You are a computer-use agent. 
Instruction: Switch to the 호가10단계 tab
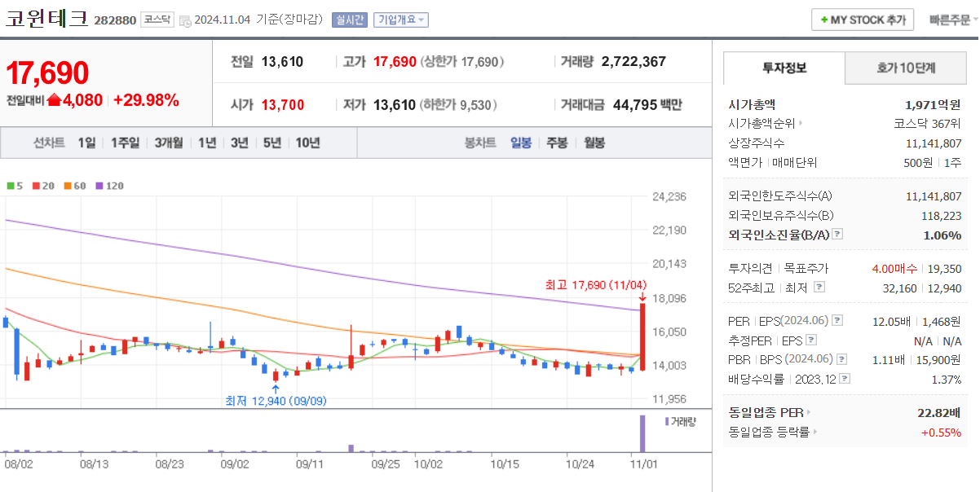coord(906,68)
